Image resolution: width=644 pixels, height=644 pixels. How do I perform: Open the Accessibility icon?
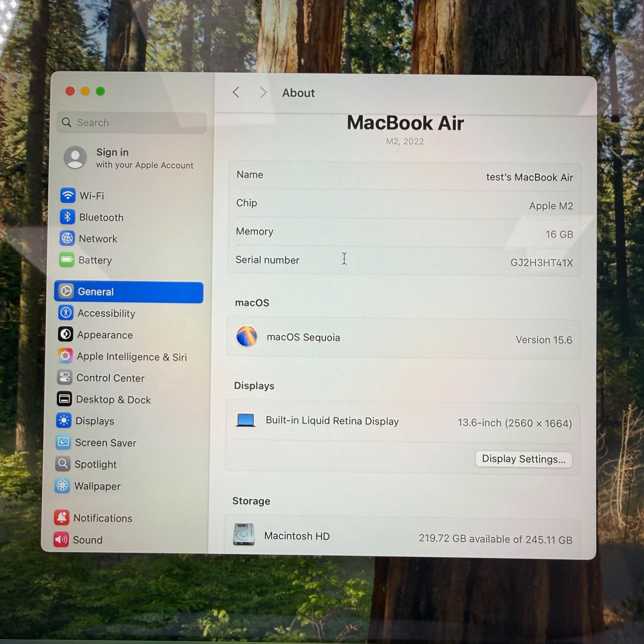tap(66, 312)
